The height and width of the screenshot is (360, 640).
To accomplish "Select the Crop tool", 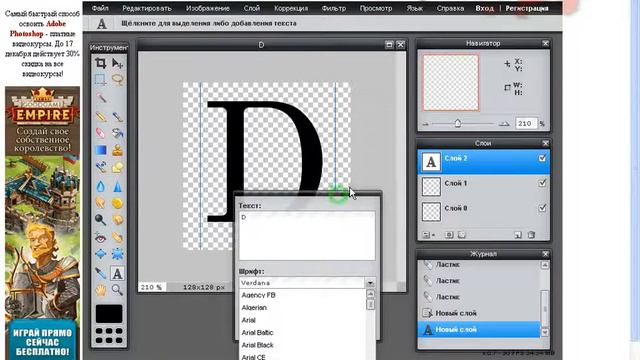I will [100, 63].
